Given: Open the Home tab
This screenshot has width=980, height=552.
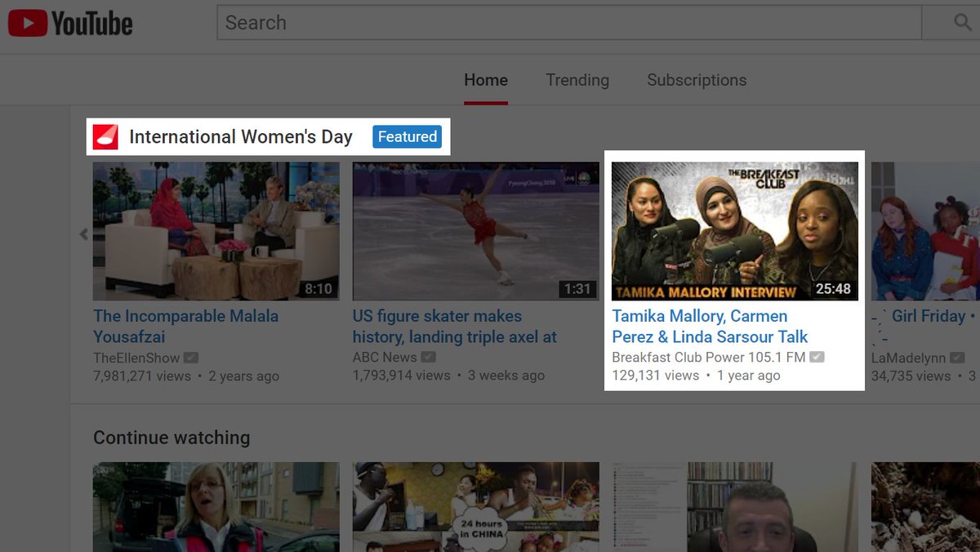Looking at the screenshot, I should tap(486, 80).
